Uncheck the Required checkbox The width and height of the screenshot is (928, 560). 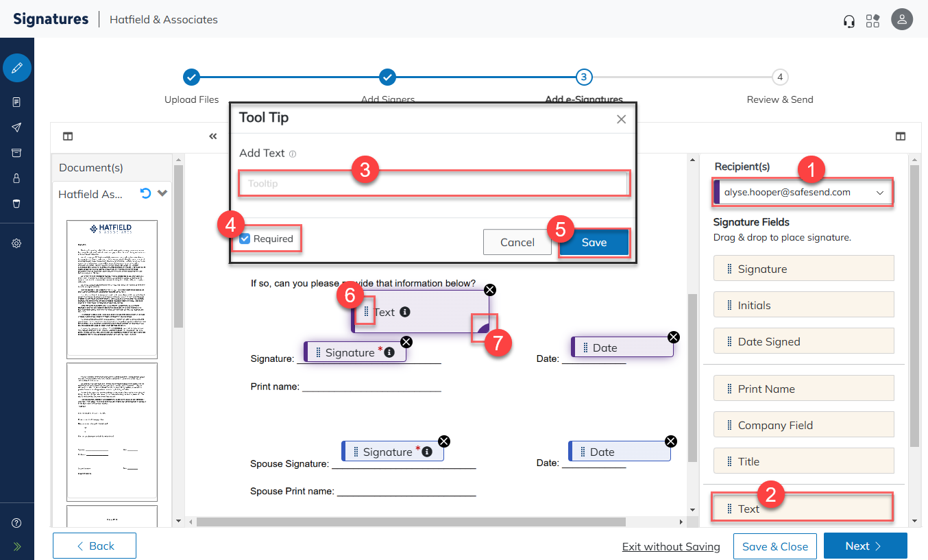(245, 239)
